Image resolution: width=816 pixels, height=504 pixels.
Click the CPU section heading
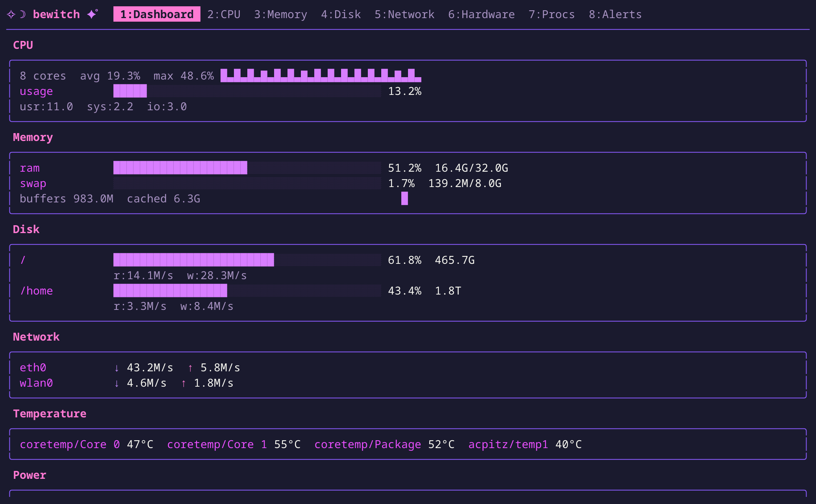click(x=23, y=45)
